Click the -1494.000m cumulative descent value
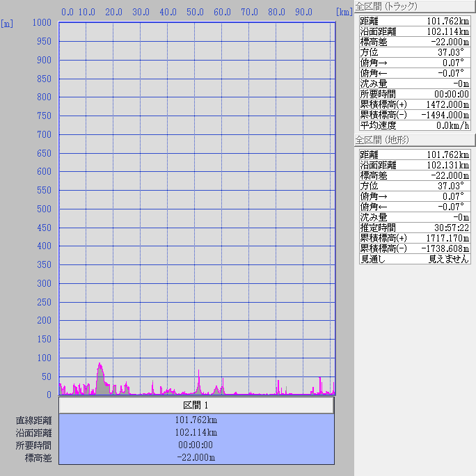Screen dimensions: 476x476 click(x=445, y=115)
